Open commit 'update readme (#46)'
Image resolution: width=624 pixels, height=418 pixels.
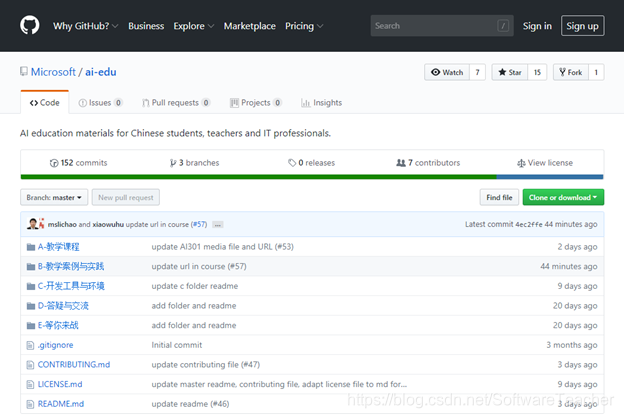(x=190, y=404)
